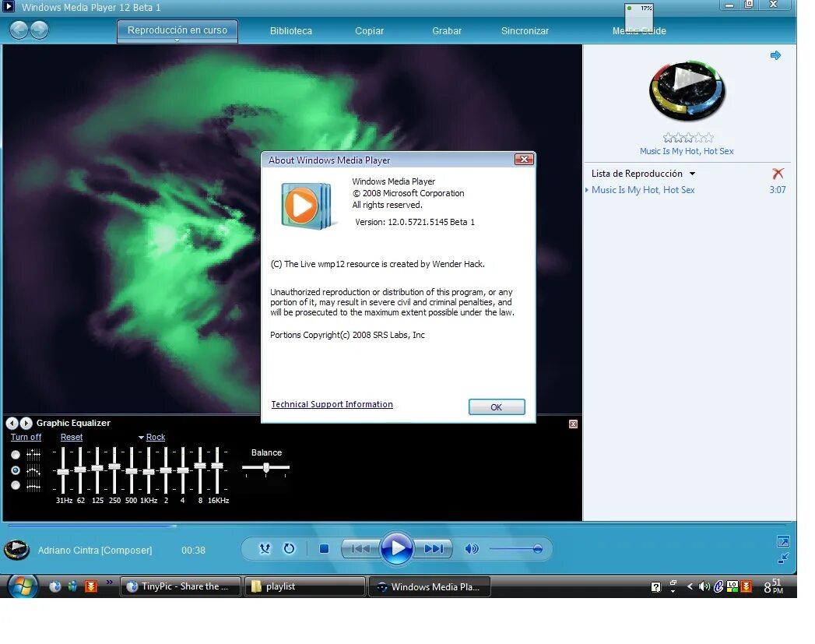Open the Lista de Reproducción dropdown
The height and width of the screenshot is (644, 815).
[x=643, y=174]
